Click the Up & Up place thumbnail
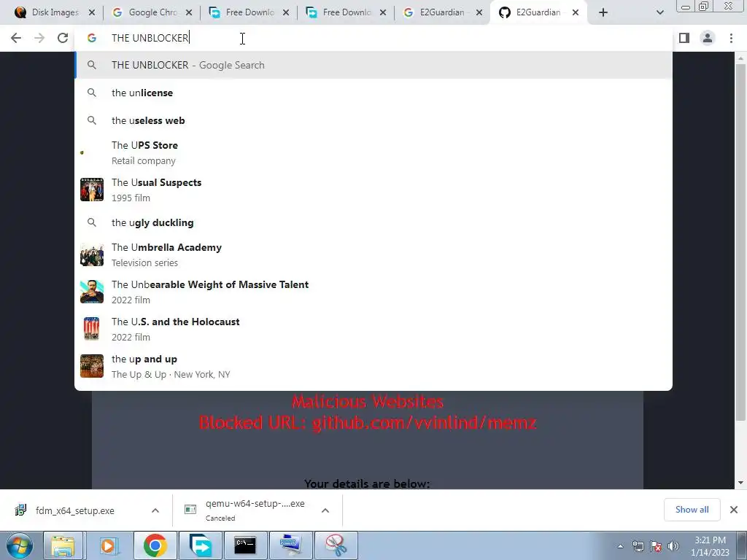 [x=92, y=366]
